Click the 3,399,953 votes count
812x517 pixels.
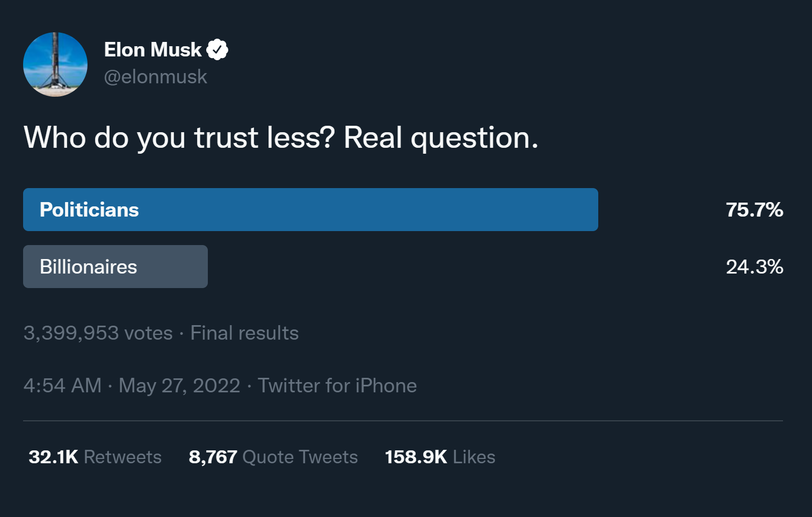click(98, 333)
